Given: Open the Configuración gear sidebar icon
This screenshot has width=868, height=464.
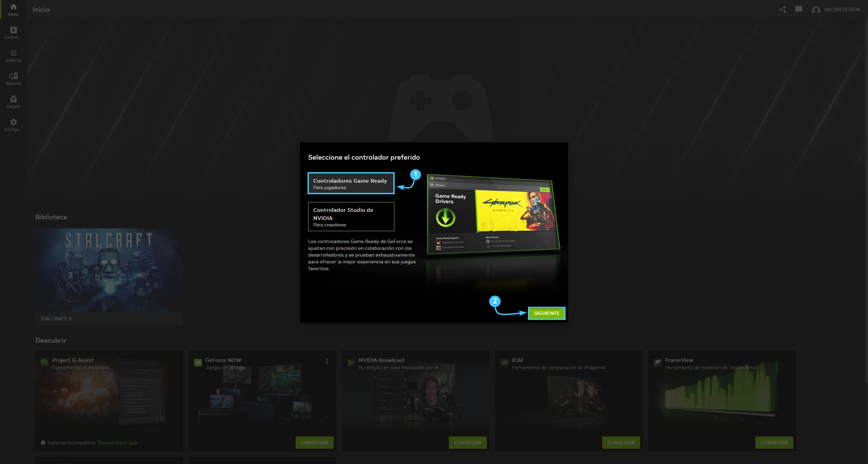Looking at the screenshot, I should pyautogui.click(x=13, y=125).
